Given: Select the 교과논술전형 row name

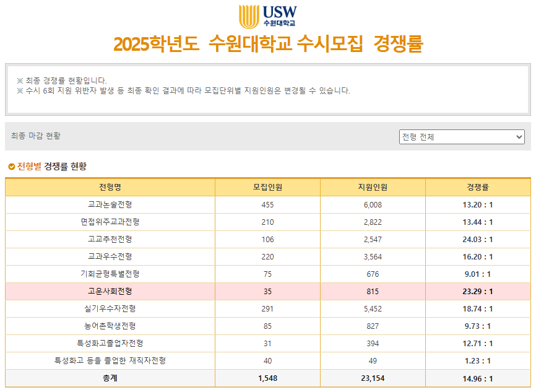Looking at the screenshot, I should click(x=110, y=204).
